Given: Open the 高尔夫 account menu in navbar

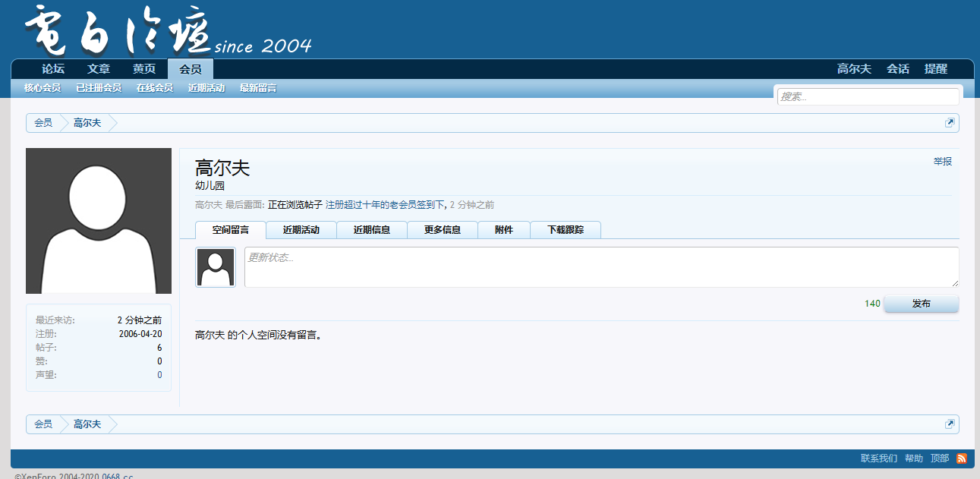Looking at the screenshot, I should [854, 69].
